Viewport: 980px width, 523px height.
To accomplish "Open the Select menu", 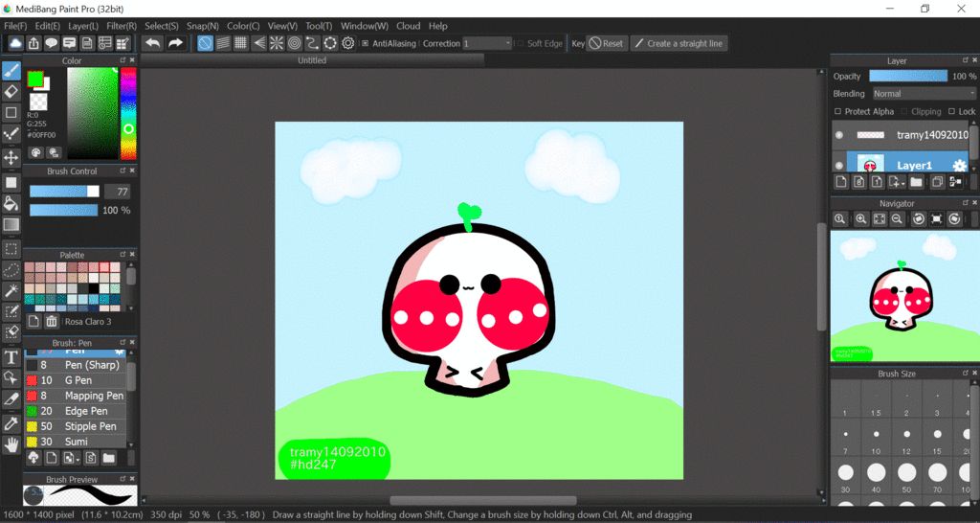I will 162,26.
